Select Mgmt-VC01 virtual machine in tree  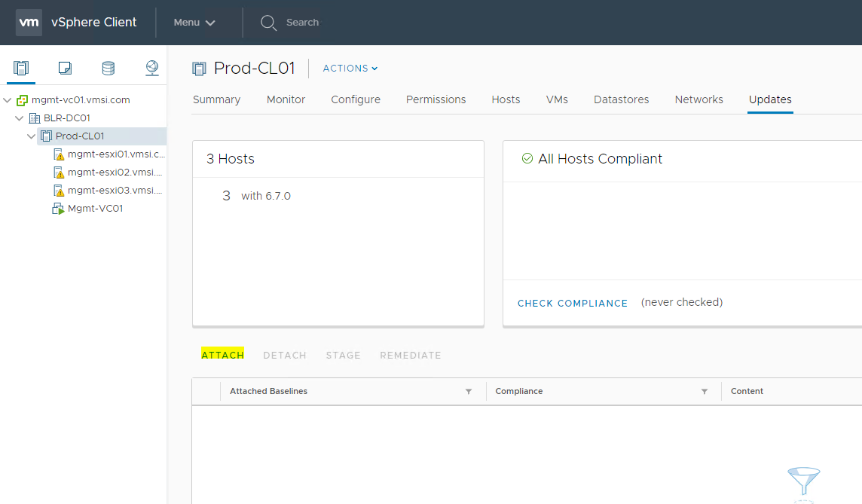click(x=95, y=209)
